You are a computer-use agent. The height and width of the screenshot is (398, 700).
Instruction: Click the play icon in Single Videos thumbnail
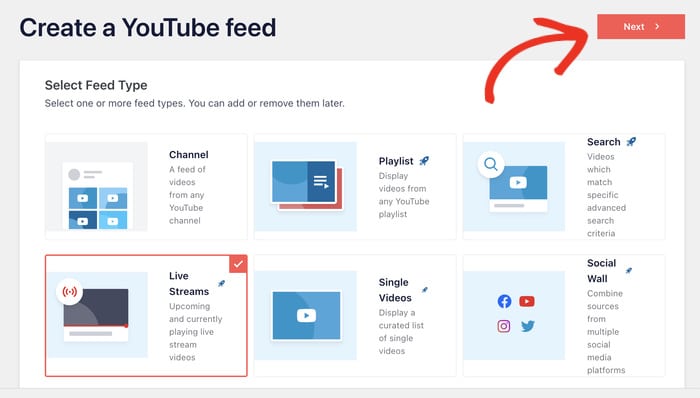point(306,315)
